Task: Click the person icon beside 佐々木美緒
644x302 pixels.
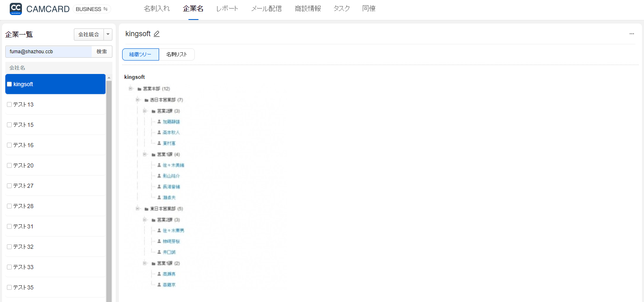Action: click(x=159, y=165)
